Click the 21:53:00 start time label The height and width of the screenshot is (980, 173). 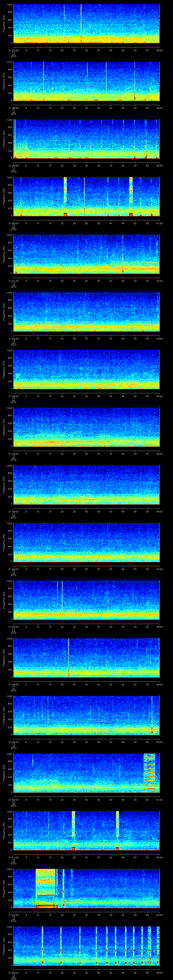[x=13, y=972]
